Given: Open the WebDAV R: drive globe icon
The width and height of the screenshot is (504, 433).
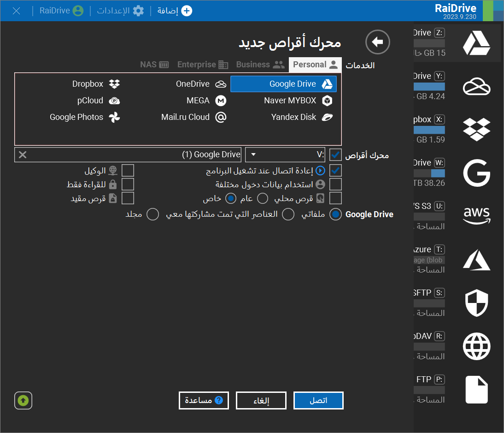Looking at the screenshot, I should pos(476,346).
